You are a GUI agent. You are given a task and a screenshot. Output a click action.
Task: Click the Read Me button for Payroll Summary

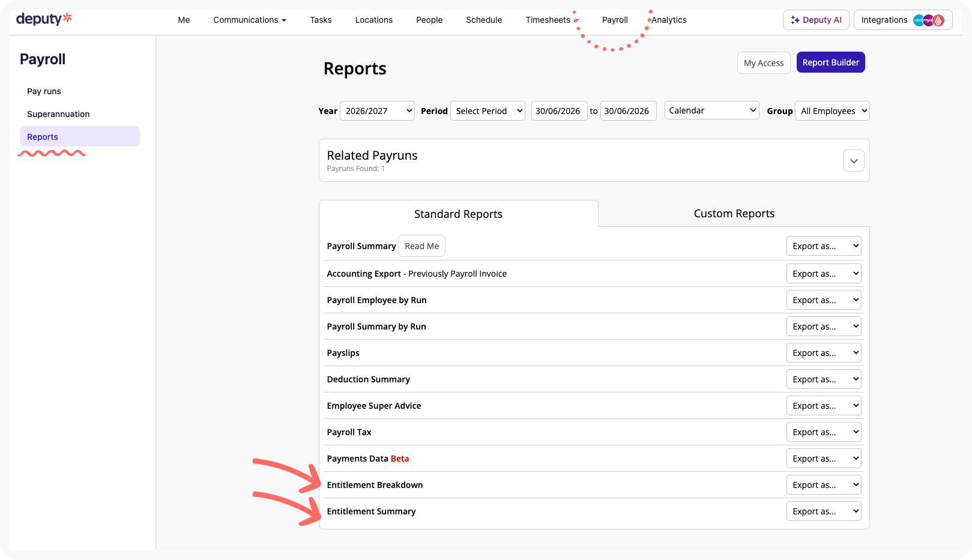click(x=421, y=246)
